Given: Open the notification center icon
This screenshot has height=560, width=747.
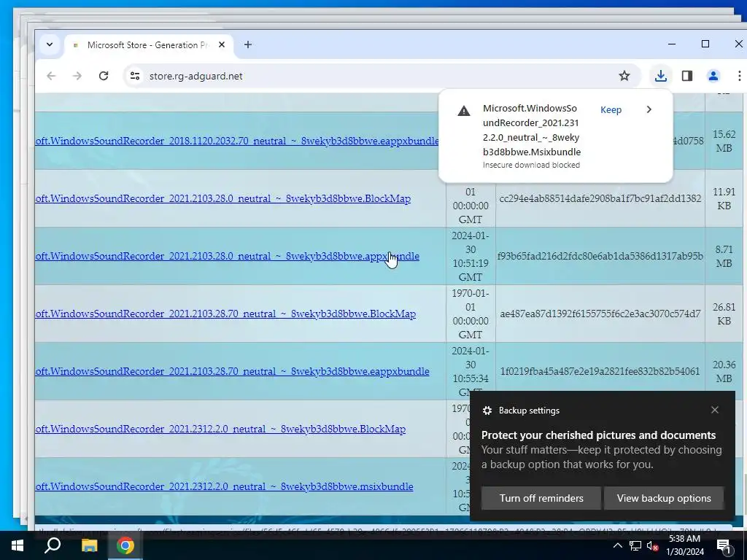Looking at the screenshot, I should click(724, 546).
